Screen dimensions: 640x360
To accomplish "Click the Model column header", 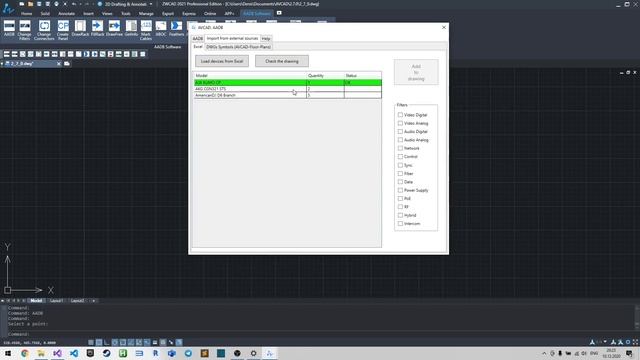I will coord(250,76).
